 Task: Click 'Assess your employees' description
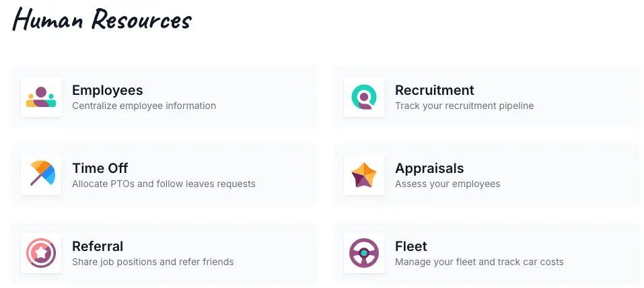[x=448, y=184]
